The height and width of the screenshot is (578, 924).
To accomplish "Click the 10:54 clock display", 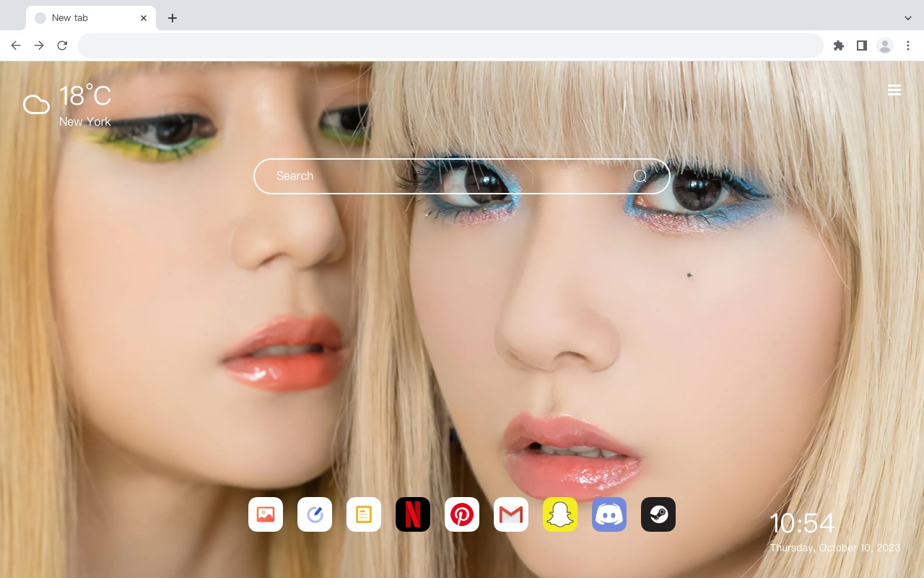I will [802, 523].
